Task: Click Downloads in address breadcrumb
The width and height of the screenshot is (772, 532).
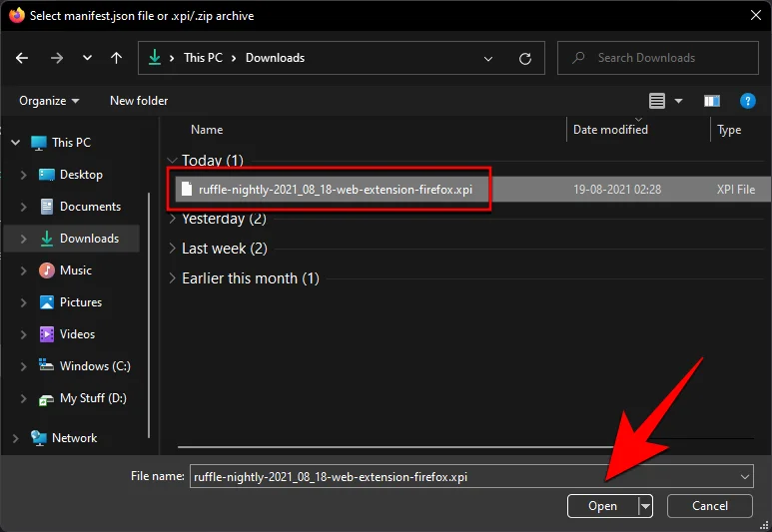Action: 275,58
